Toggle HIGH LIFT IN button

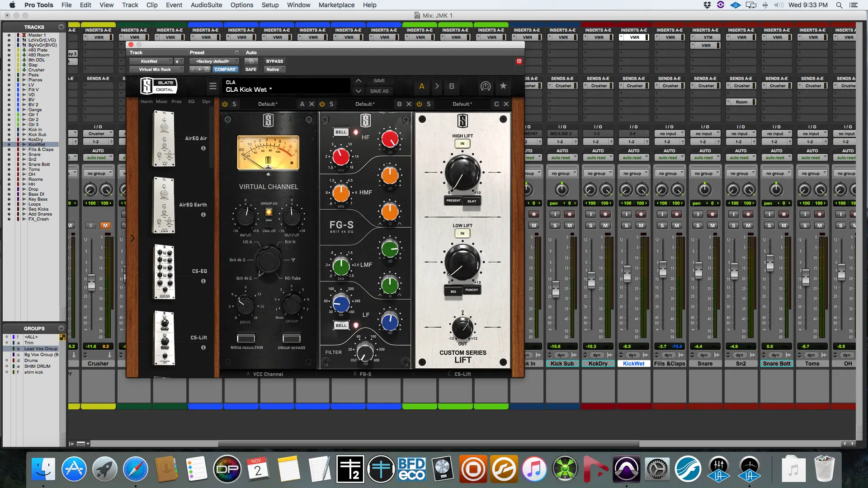(x=462, y=144)
